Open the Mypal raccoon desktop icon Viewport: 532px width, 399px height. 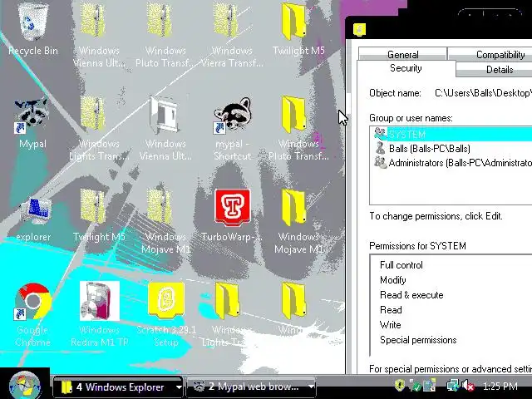[32, 115]
